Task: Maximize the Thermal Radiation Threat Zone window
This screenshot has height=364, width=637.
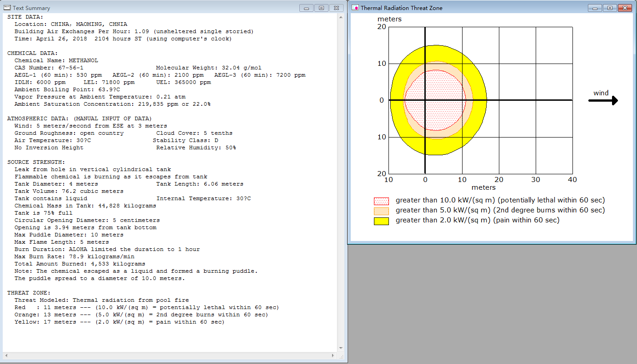Action: 609,8
